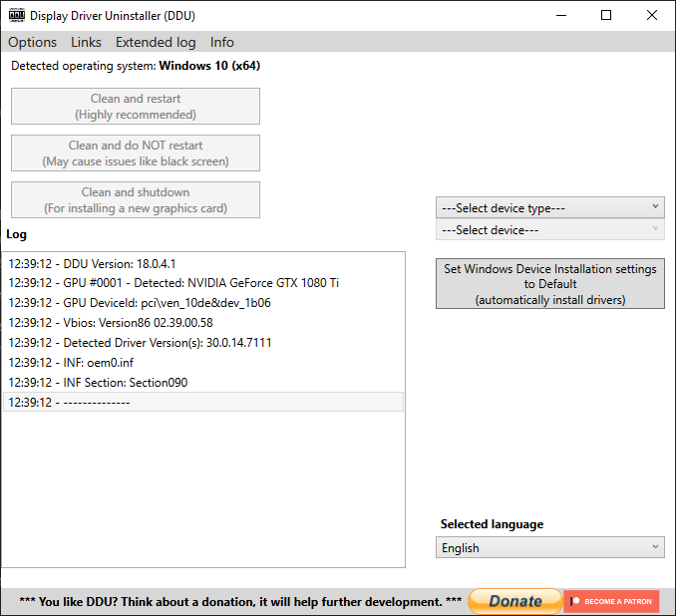Click Clean and shutdown button
This screenshot has width=676, height=616.
coord(136,200)
